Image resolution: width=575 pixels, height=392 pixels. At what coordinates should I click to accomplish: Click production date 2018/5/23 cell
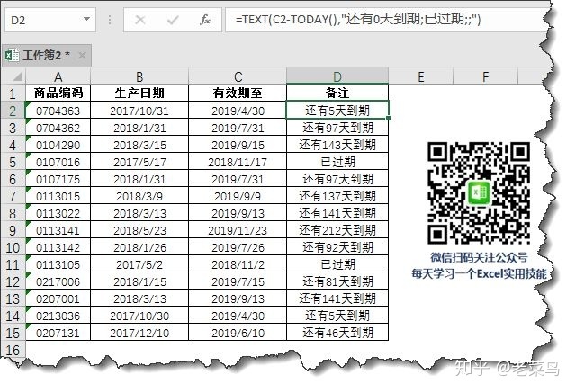click(139, 230)
